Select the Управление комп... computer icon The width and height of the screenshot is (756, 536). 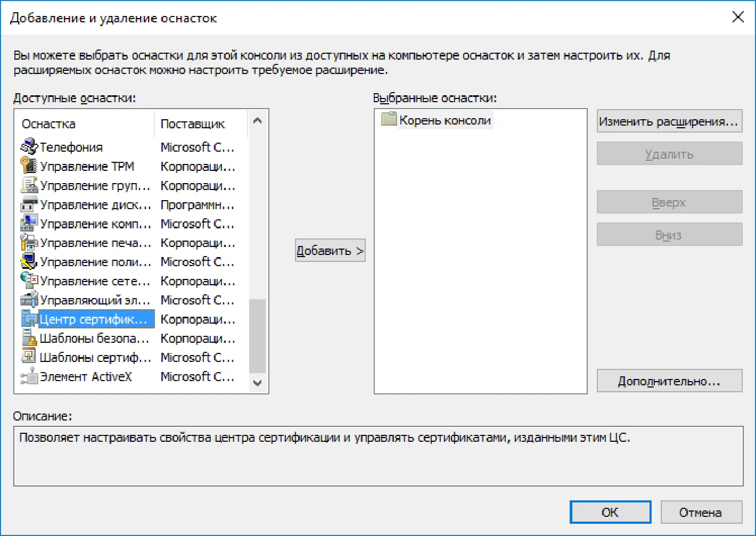pyautogui.click(x=29, y=224)
